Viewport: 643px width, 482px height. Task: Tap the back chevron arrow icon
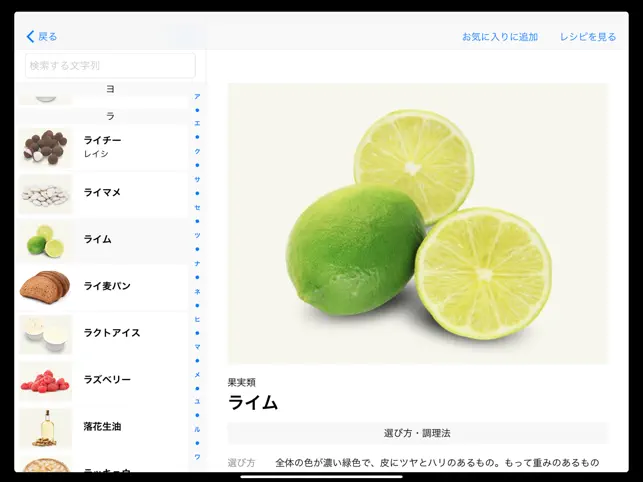[30, 37]
